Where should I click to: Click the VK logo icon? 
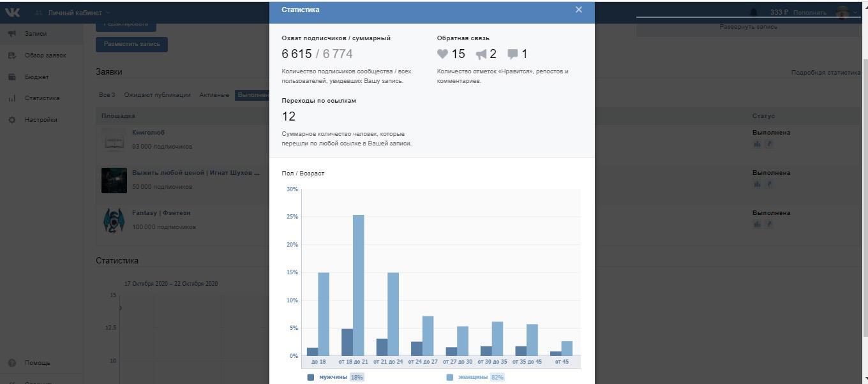coord(13,13)
